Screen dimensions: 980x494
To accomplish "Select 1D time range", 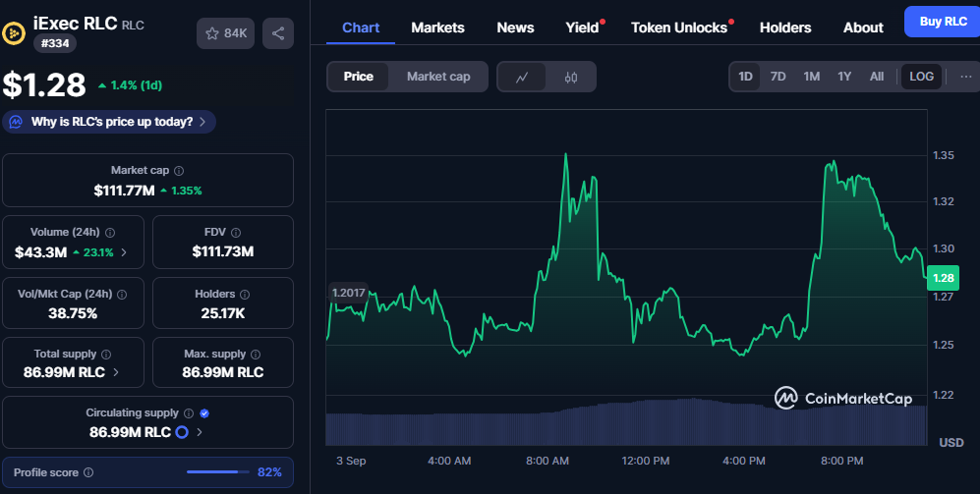I will [x=745, y=77].
